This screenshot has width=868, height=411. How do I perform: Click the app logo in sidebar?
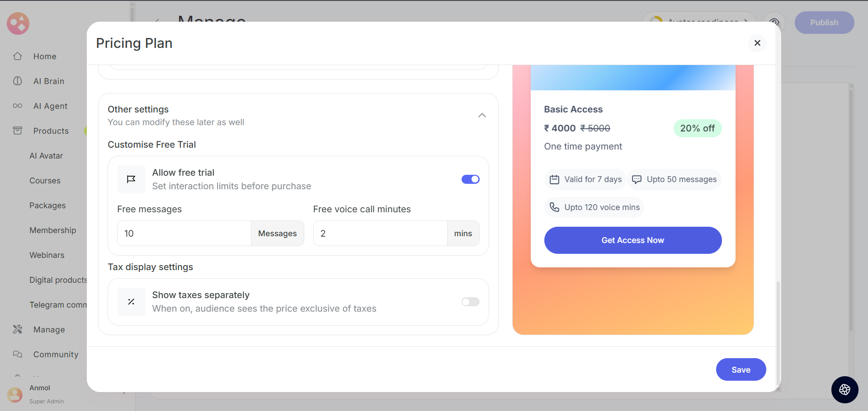pos(18,23)
